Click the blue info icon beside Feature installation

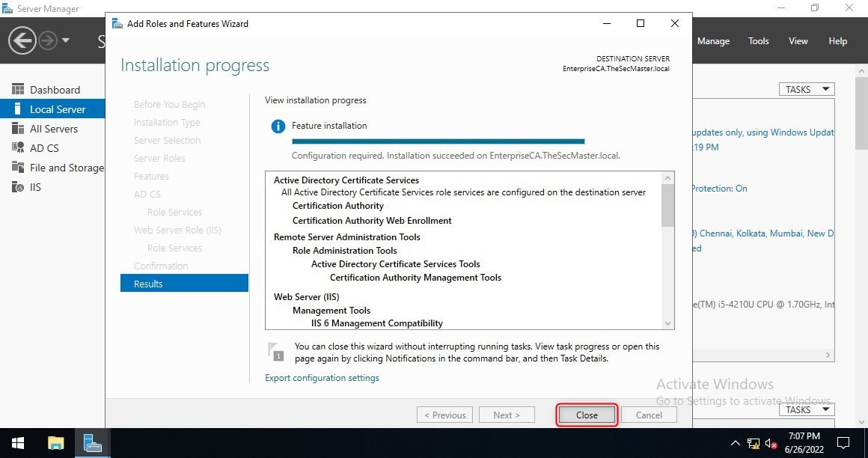pos(278,126)
